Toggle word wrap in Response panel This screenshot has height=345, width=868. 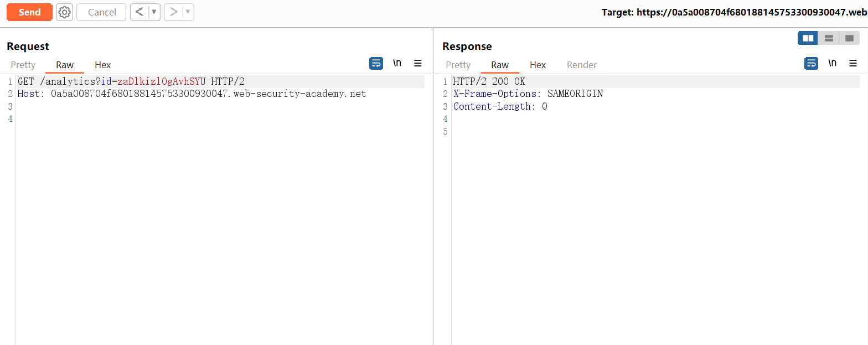[811, 63]
